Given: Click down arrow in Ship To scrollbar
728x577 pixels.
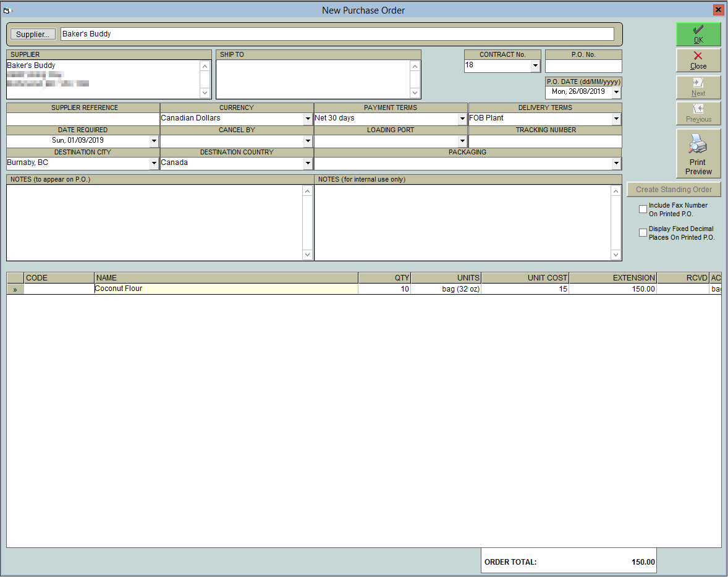Looking at the screenshot, I should [415, 93].
